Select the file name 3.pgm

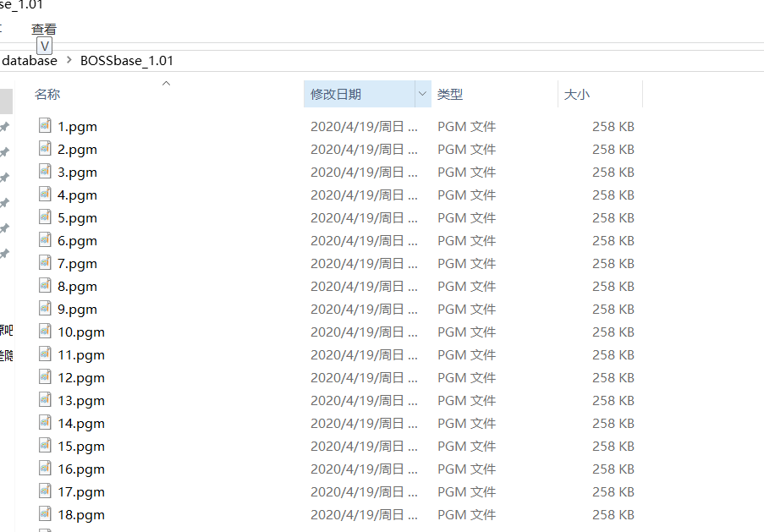77,173
